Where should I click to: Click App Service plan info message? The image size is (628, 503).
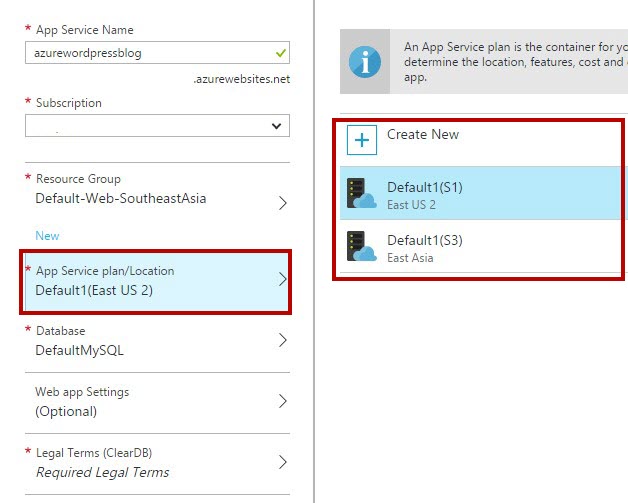pyautogui.click(x=516, y=62)
